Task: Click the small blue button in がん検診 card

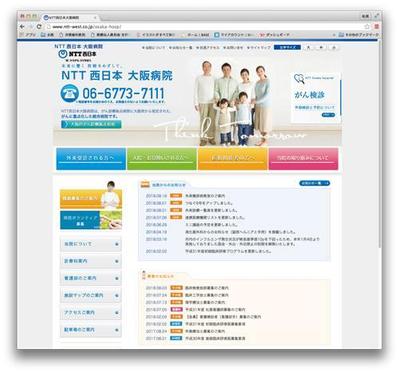Action: 328,115
